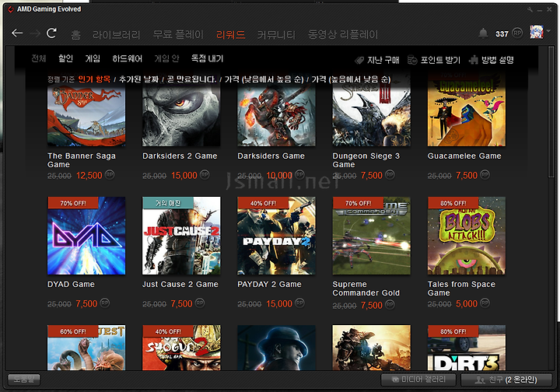
Task: Sort by 가격 낮음에서 높음 순
Action: pyautogui.click(x=264, y=79)
